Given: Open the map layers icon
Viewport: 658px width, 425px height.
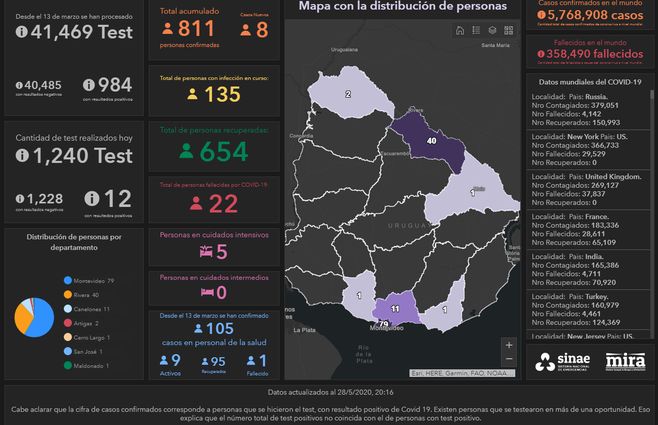Looking at the screenshot, I should click(x=490, y=31).
